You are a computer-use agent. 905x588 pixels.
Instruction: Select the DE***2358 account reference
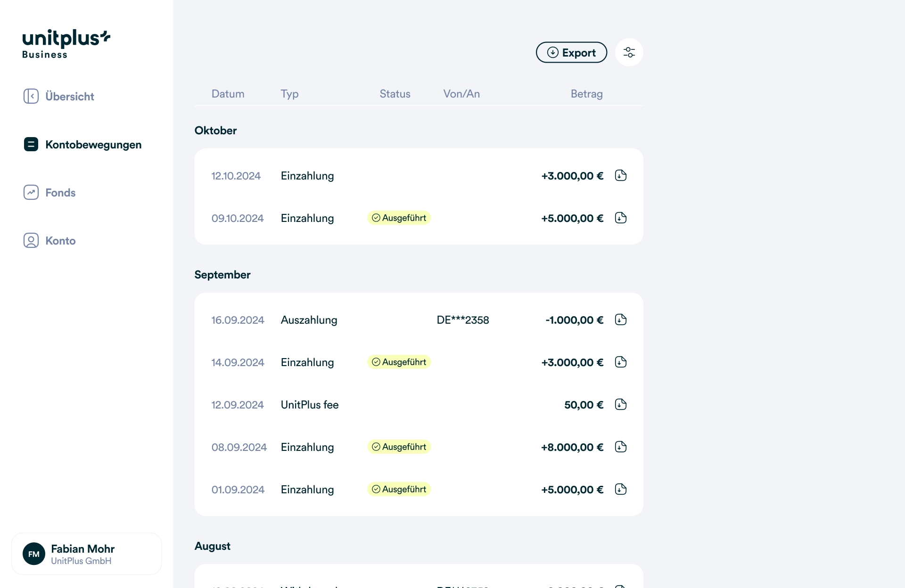[x=462, y=320]
